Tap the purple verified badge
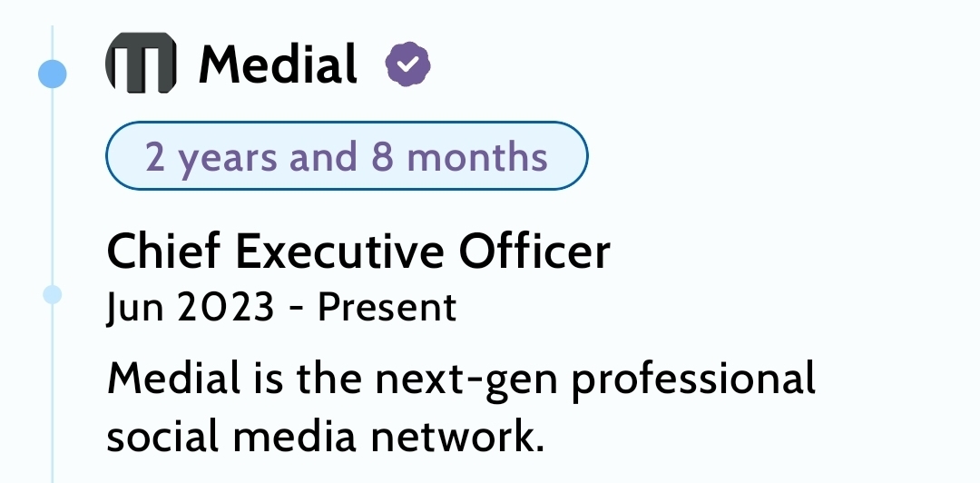 click(408, 64)
